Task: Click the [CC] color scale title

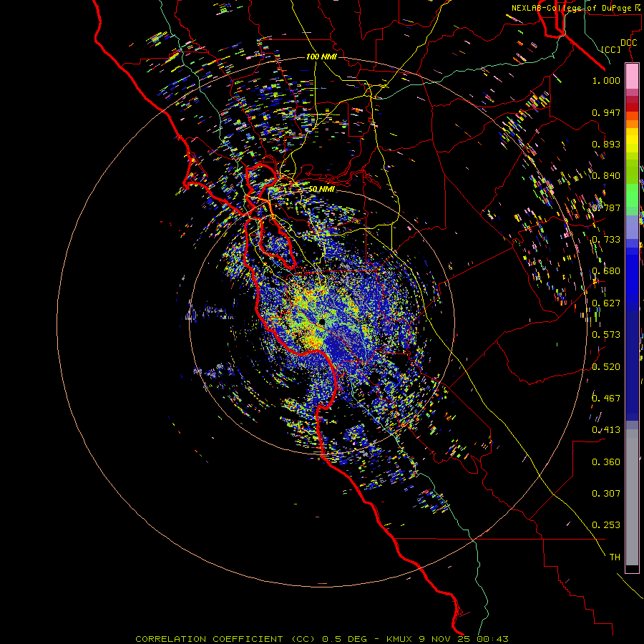Action: point(611,49)
